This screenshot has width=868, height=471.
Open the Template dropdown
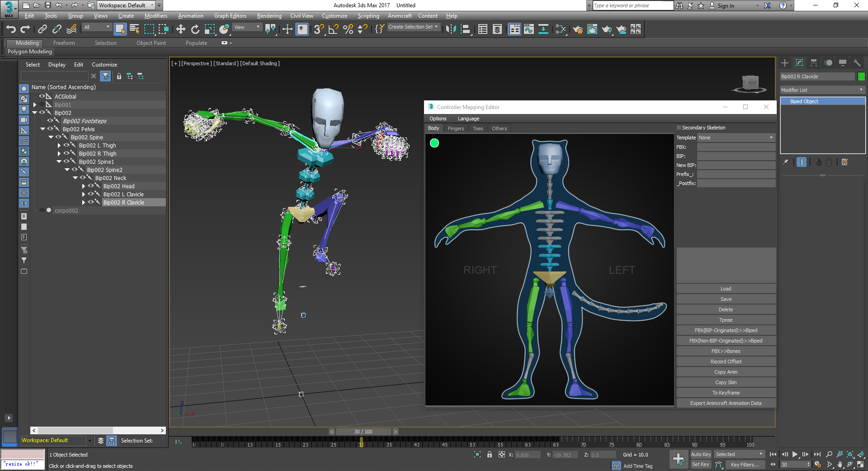pyautogui.click(x=736, y=138)
